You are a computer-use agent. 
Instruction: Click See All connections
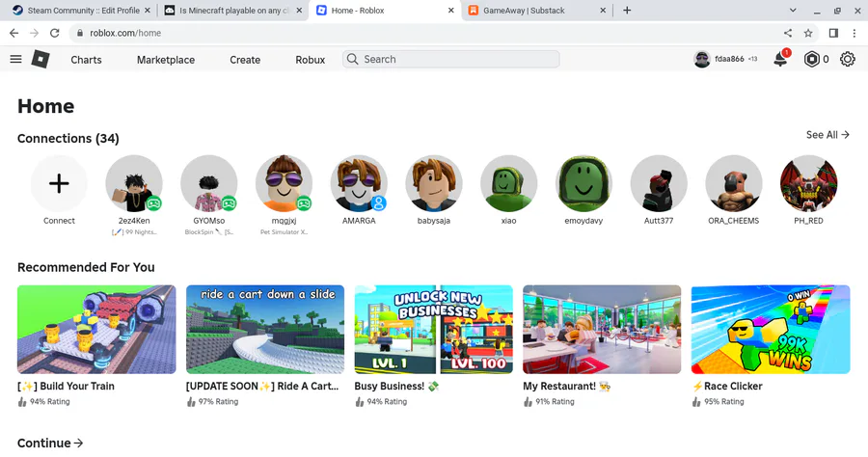827,135
